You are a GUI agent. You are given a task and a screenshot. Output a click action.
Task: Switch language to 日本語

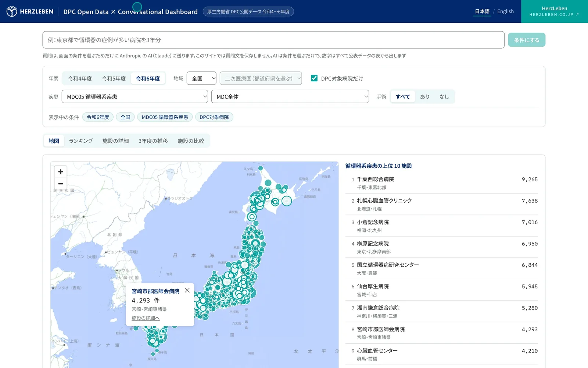point(482,11)
